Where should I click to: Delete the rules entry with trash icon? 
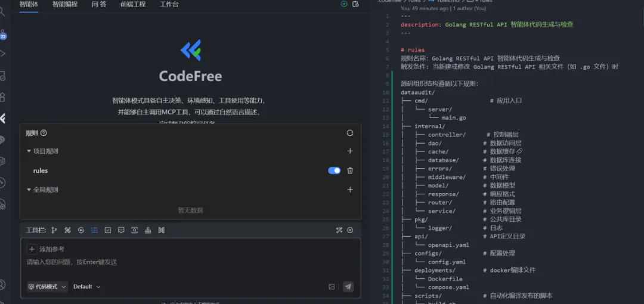[x=350, y=170]
